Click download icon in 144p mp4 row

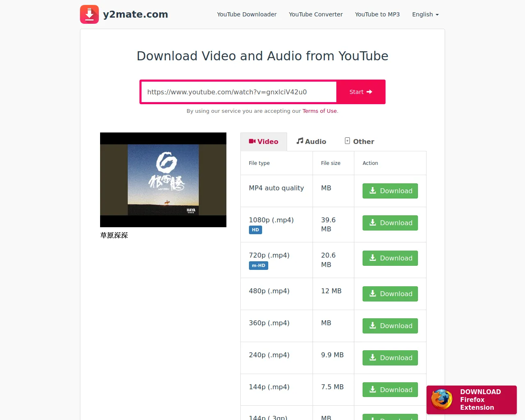(x=373, y=389)
